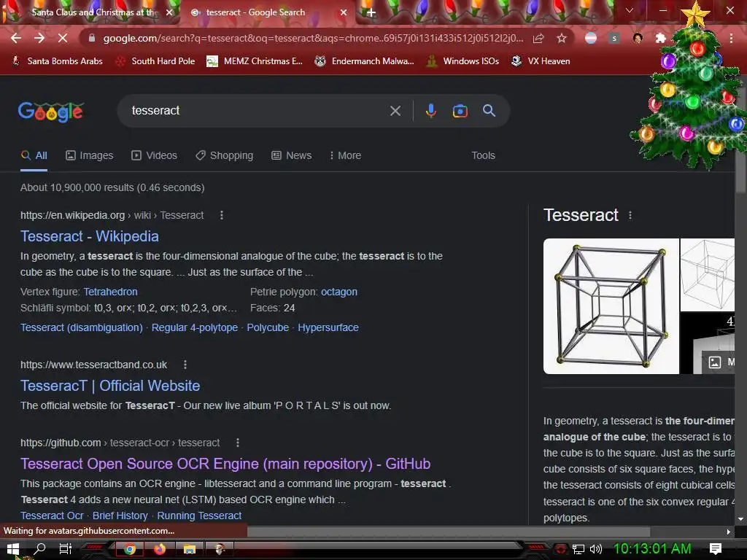Image resolution: width=747 pixels, height=560 pixels.
Task: Open options dots for the GitHub result
Action: [x=238, y=443]
